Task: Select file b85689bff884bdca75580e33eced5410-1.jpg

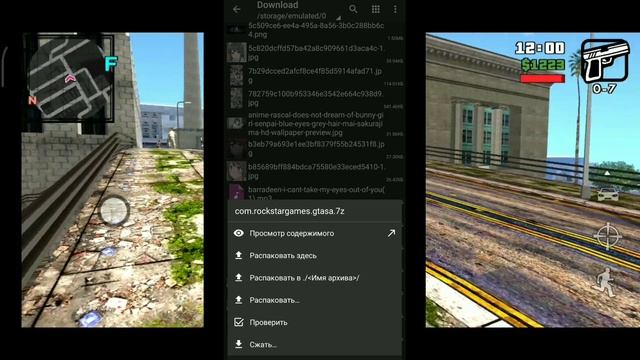Action: click(314, 171)
